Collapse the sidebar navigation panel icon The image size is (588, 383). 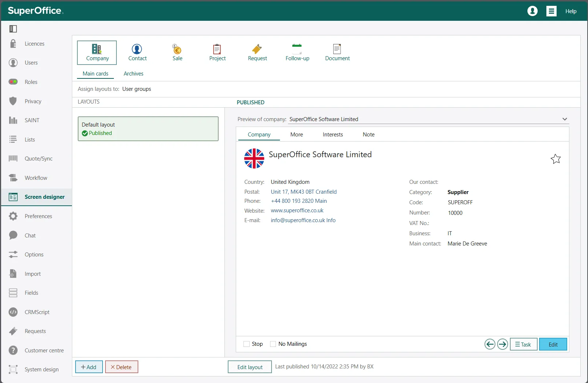(x=13, y=29)
